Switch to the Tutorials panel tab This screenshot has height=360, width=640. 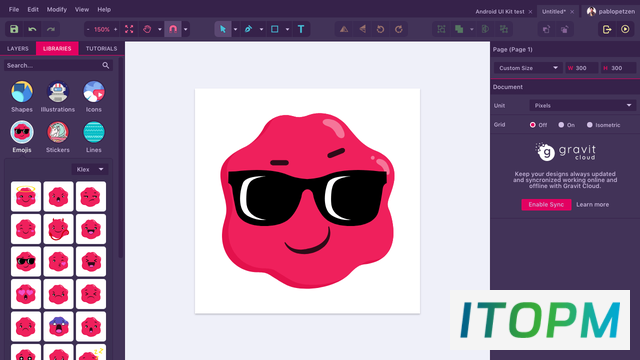coord(101,48)
